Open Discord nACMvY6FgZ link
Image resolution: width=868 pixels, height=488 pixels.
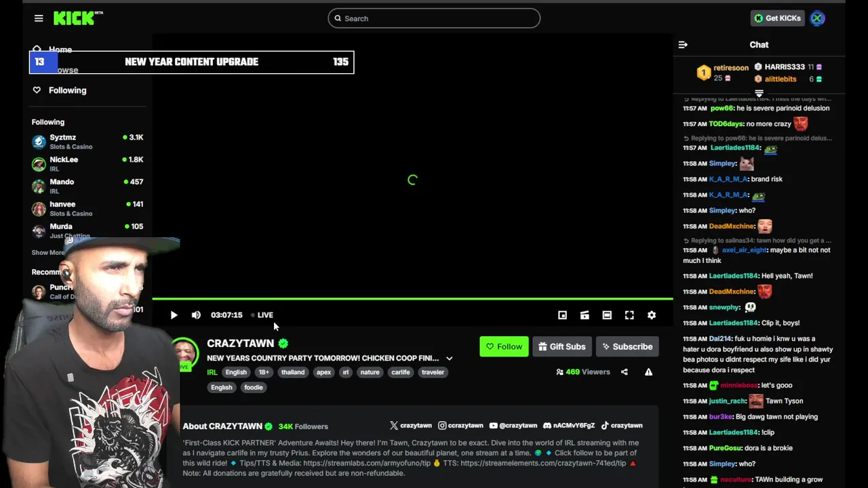pyautogui.click(x=569, y=426)
